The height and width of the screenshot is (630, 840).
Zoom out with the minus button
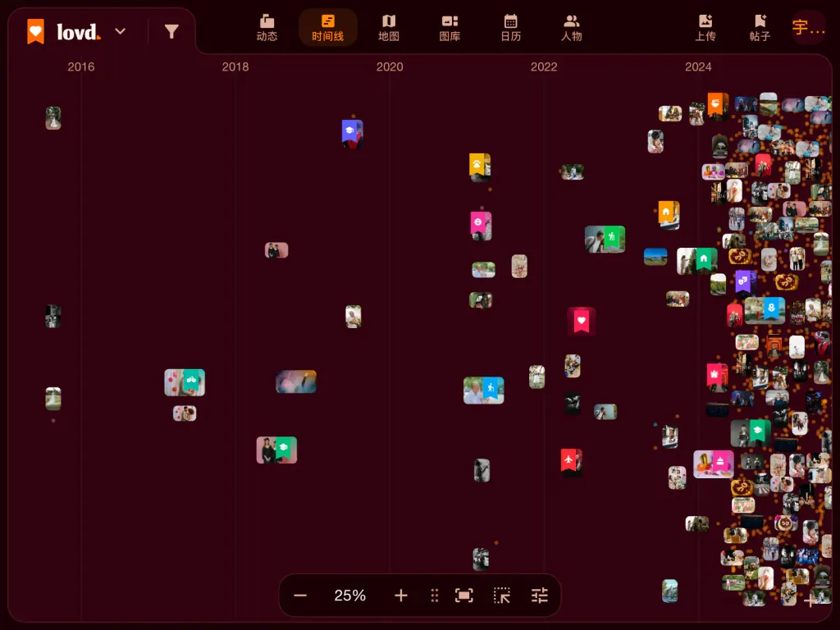[300, 596]
